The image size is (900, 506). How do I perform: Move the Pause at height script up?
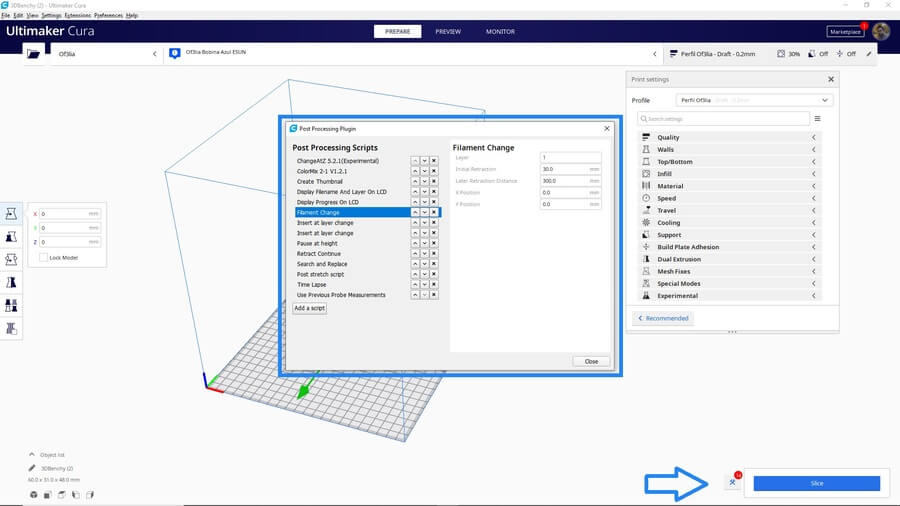tap(415, 244)
